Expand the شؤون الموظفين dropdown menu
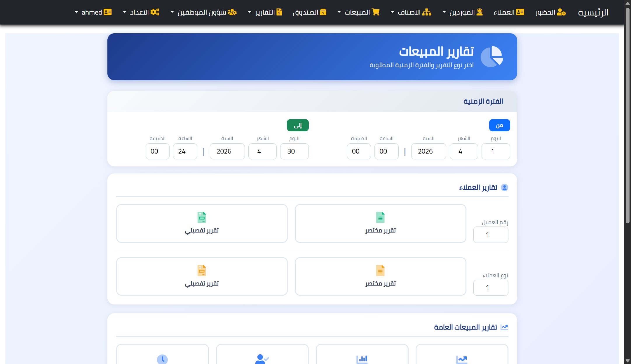Screen dimensions: 631x364 pyautogui.click(x=203, y=12)
